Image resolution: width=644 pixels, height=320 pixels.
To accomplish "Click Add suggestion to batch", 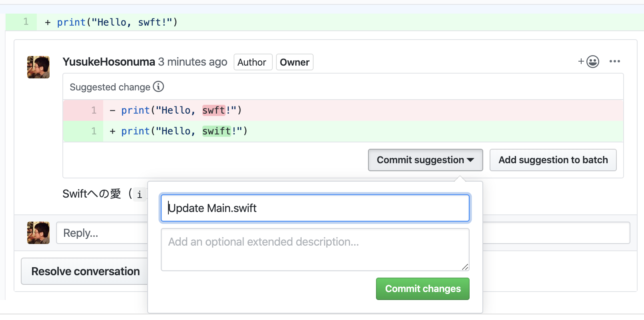I will [553, 160].
